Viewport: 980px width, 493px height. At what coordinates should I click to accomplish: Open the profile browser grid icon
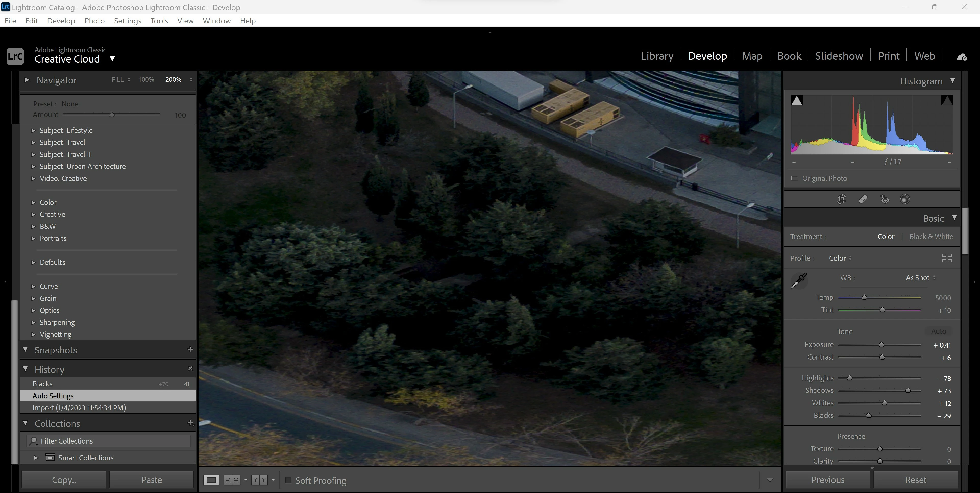click(947, 258)
